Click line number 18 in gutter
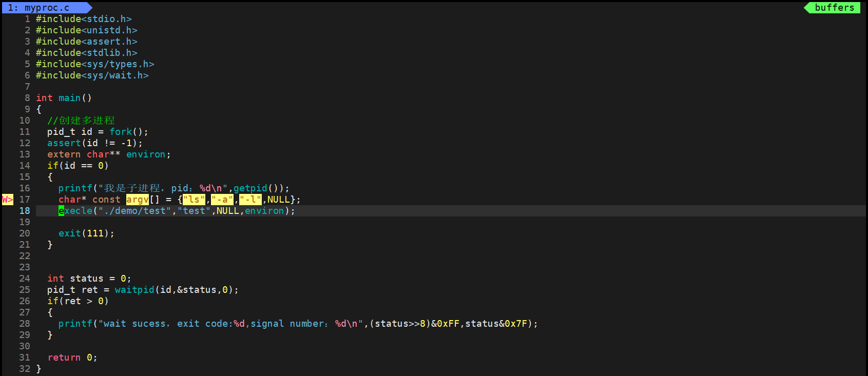This screenshot has width=868, height=376. click(x=25, y=211)
